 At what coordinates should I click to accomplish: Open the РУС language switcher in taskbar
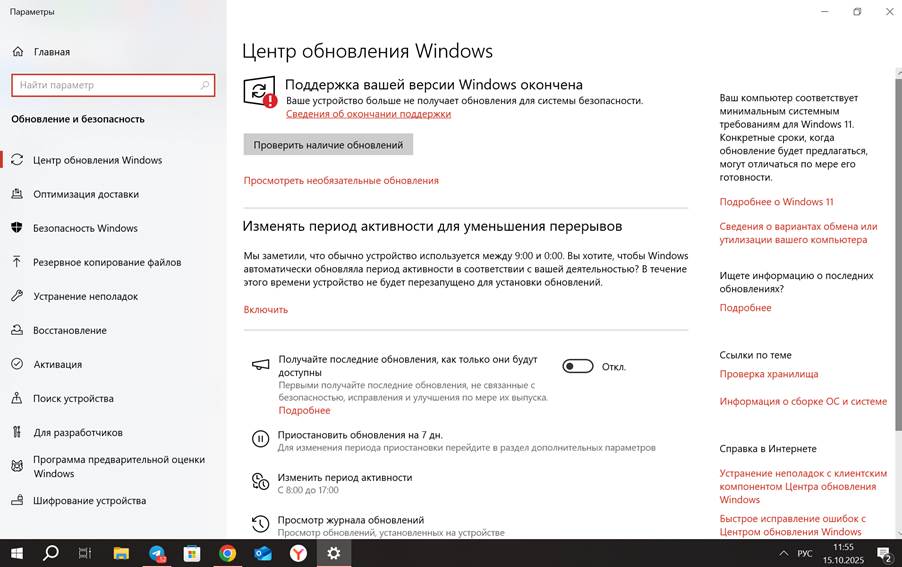[806, 553]
